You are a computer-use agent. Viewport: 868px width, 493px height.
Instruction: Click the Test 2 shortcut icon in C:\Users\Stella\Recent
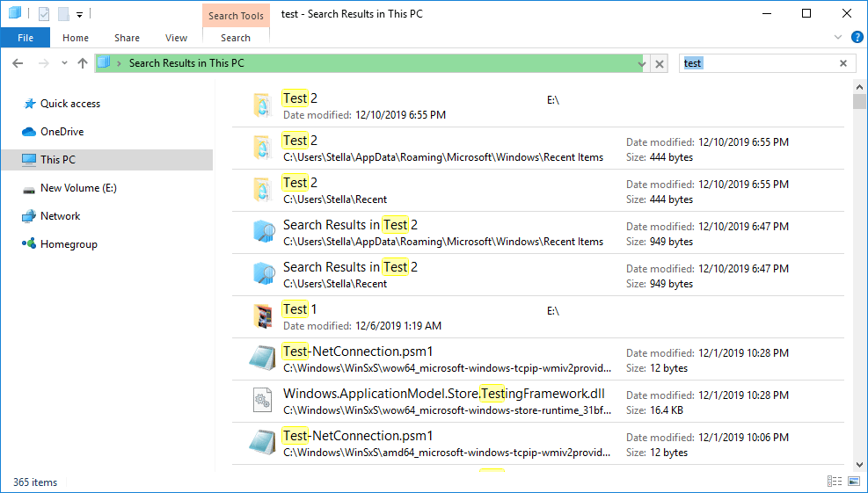[x=262, y=190]
